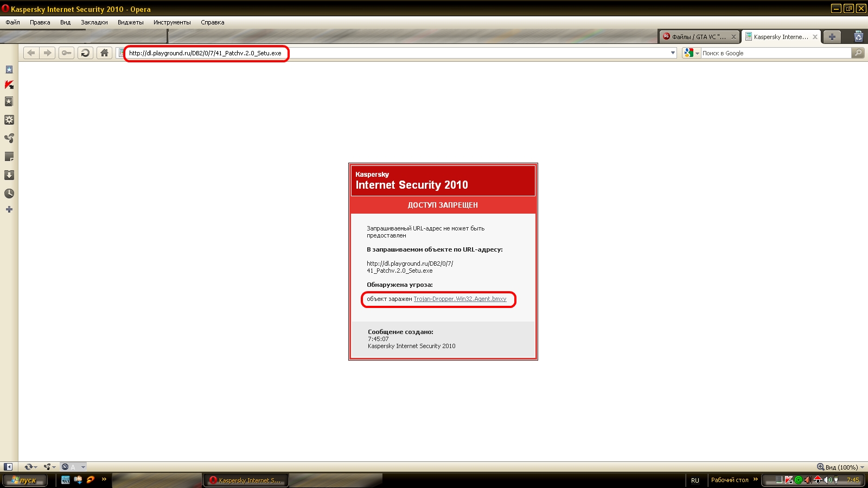Click the Opera Unite status bar icon

pos(48,467)
